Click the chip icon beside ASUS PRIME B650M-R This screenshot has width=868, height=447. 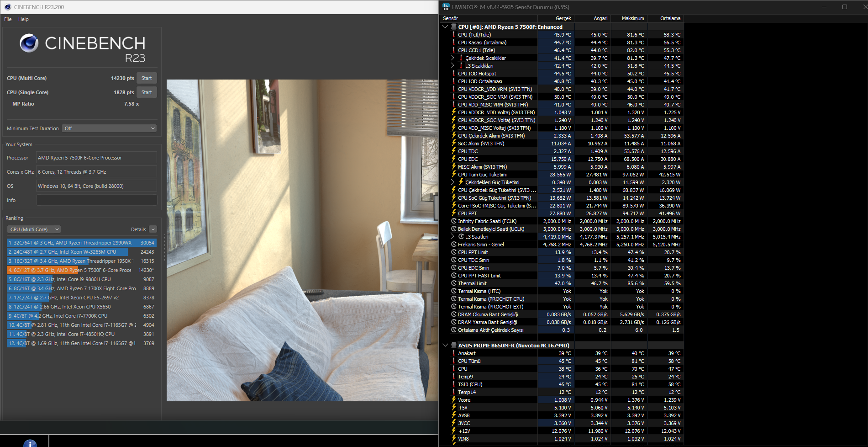[x=454, y=346]
